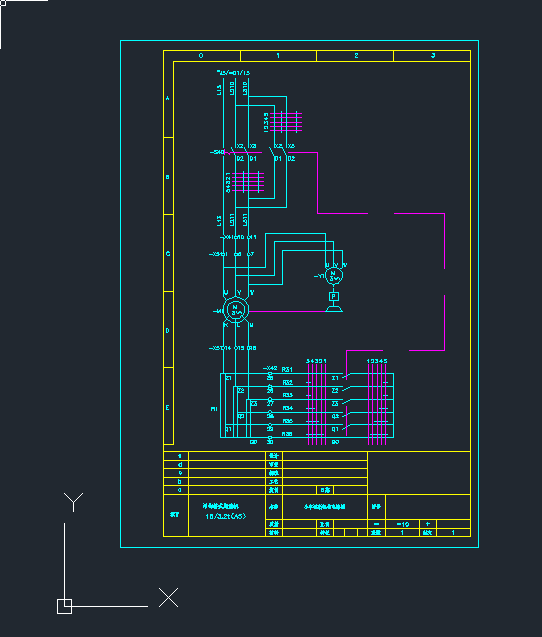Select the -S40 switch label
The width and height of the screenshot is (542, 637).
(x=217, y=152)
